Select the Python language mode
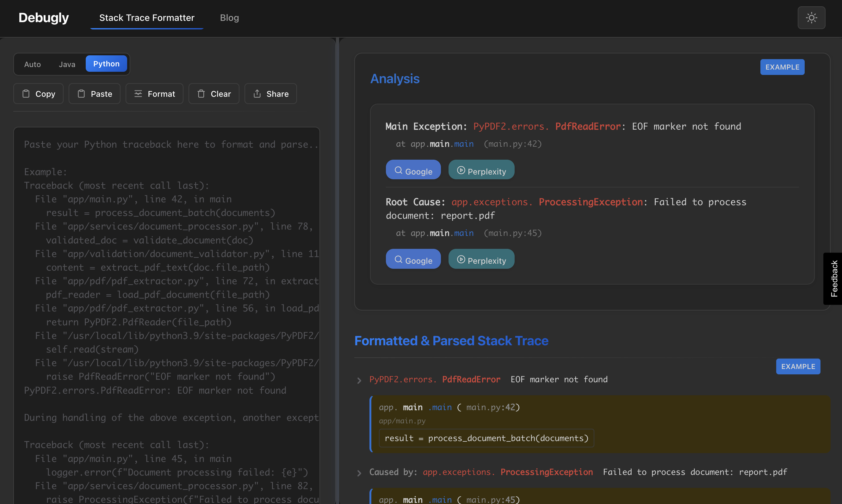Image resolution: width=842 pixels, height=504 pixels. (x=106, y=64)
